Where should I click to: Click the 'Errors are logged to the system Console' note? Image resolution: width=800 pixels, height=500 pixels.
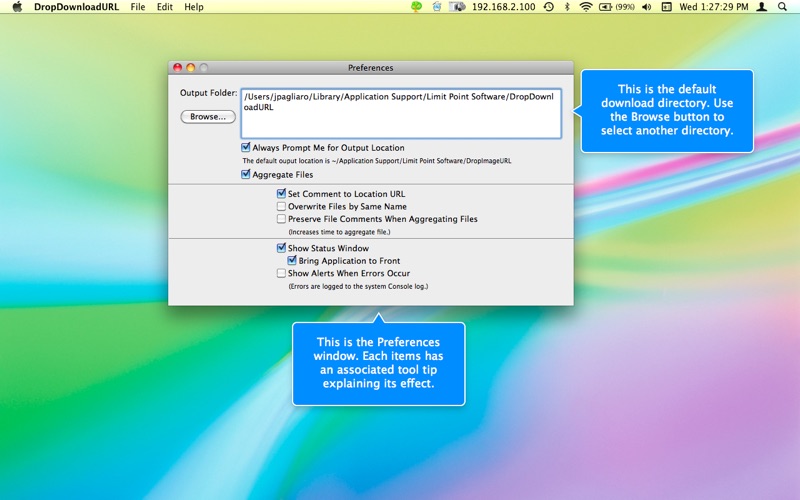click(x=358, y=286)
